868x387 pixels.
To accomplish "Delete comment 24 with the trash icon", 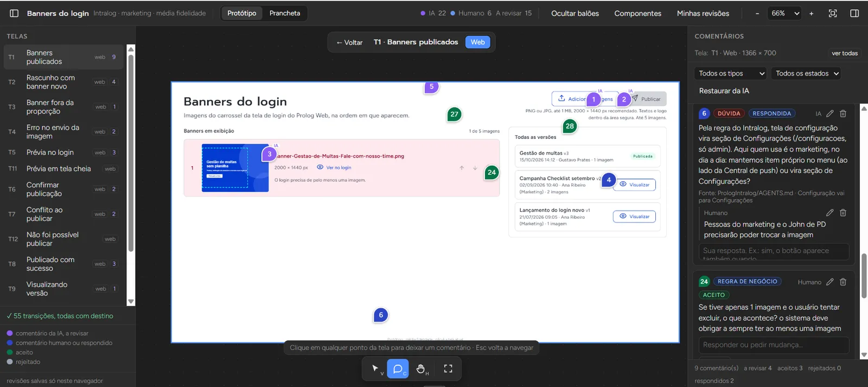I will (843, 282).
